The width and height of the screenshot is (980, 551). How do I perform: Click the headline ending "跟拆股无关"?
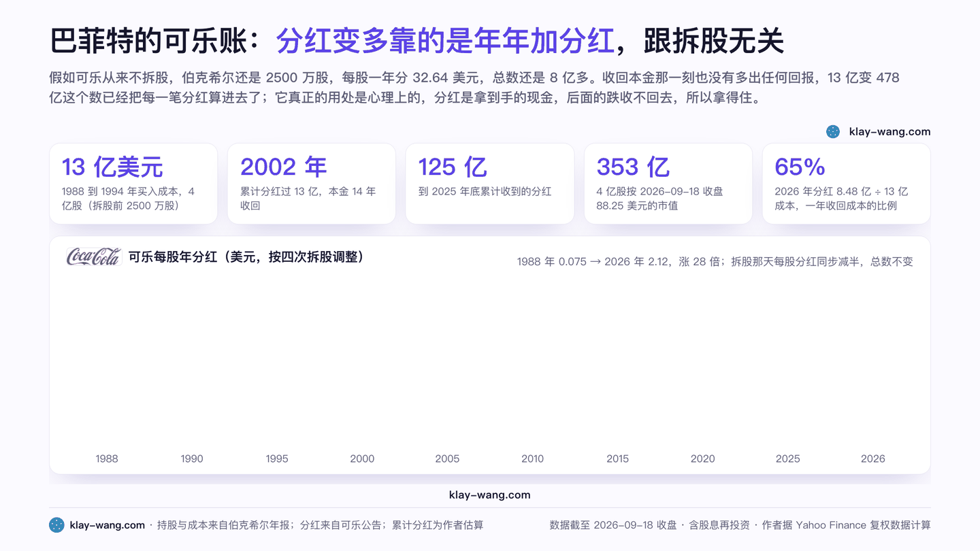[x=715, y=41]
